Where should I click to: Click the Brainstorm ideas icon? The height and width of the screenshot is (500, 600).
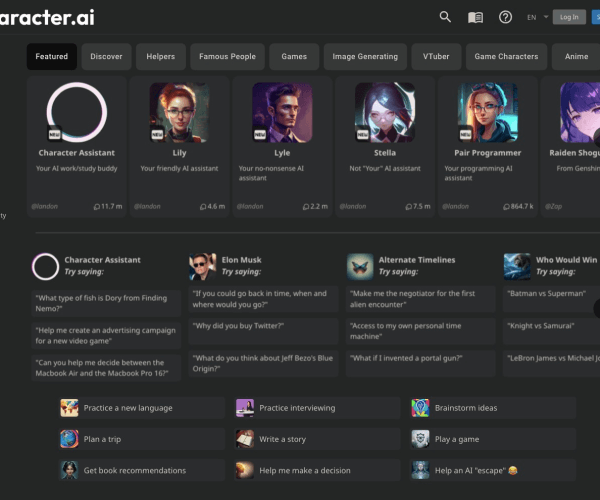(x=420, y=408)
